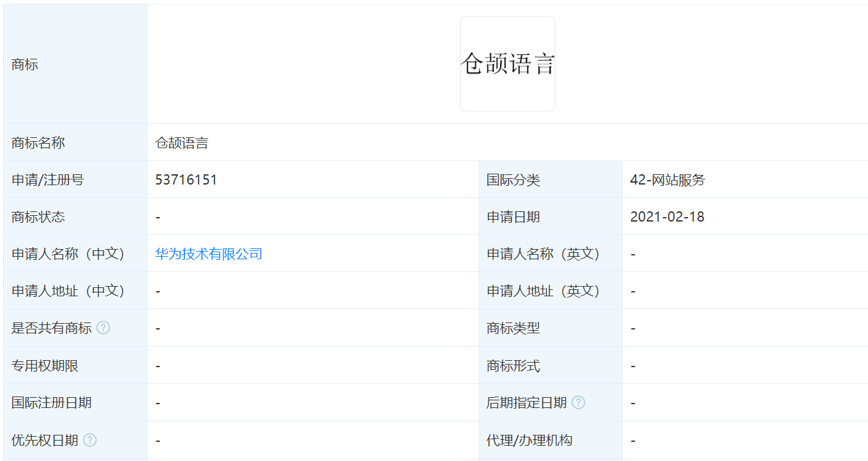Click the 国际分类 label

tap(514, 180)
